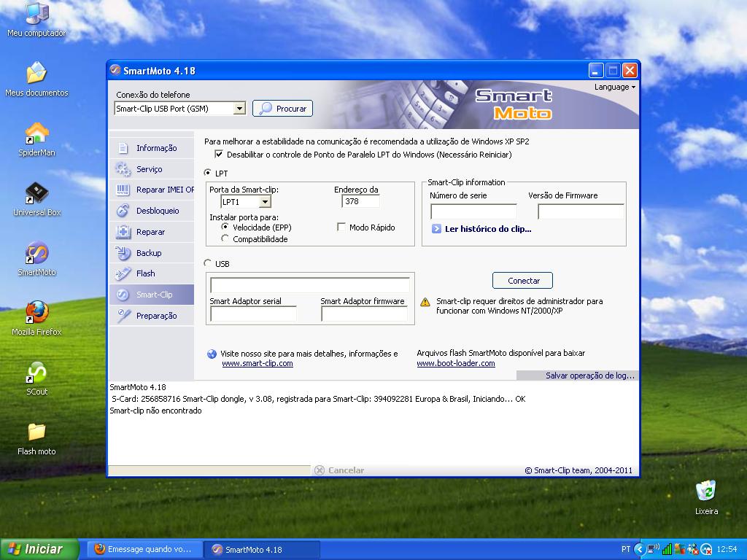Click the "© Smart-Clip team, 2004-2011" text
Image resolution: width=747 pixels, height=560 pixels.
(578, 470)
